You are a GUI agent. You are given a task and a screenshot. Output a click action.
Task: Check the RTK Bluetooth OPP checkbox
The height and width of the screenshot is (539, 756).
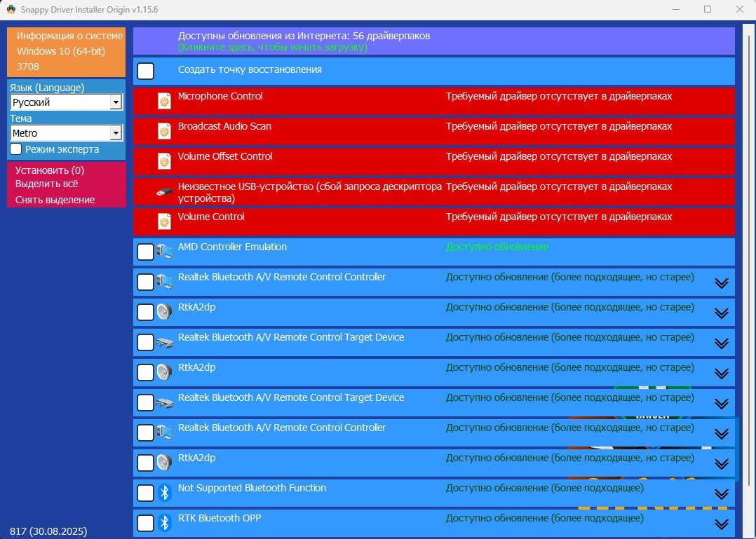146,523
